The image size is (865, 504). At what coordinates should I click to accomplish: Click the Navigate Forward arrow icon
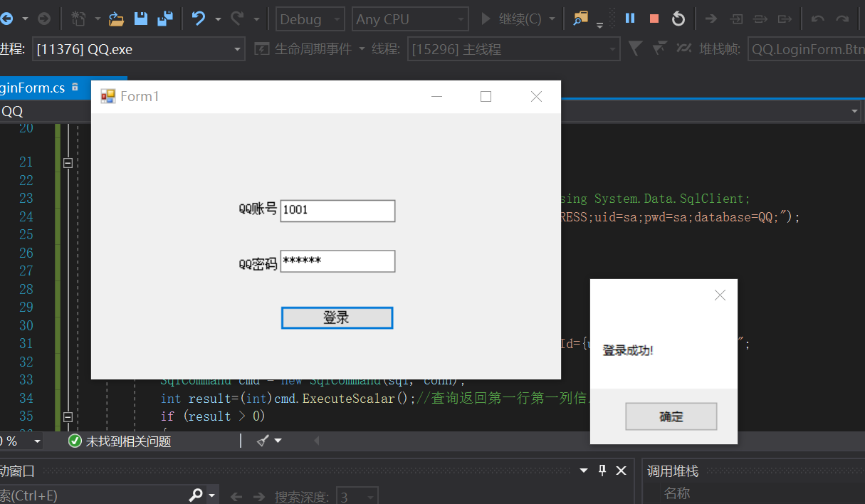[44, 19]
